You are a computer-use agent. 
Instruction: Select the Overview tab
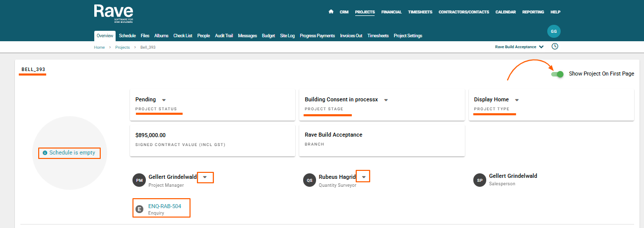(105, 36)
